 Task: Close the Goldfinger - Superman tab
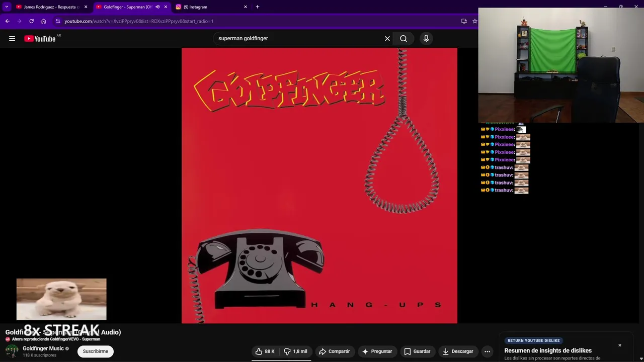166,7
